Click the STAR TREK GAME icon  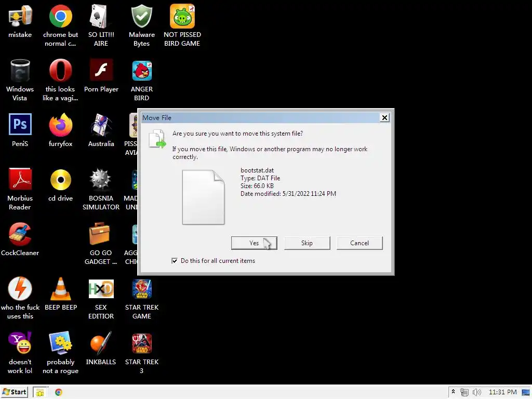click(142, 289)
